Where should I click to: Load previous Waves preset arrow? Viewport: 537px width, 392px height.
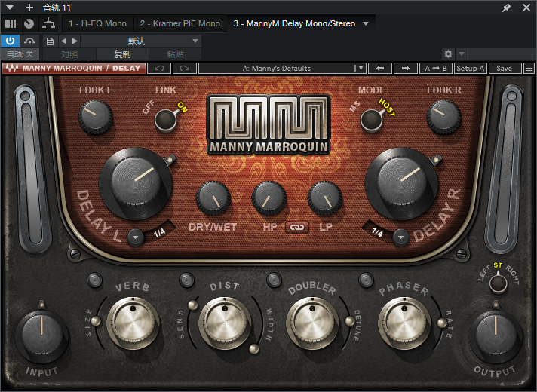point(380,68)
